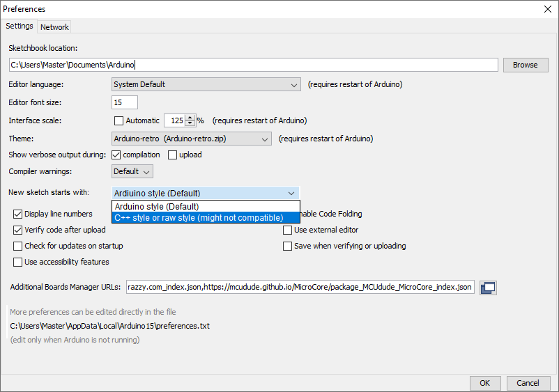Viewport: 559px width, 392px height.
Task: Click the 'Enable Code Folding' label
Action: tap(330, 214)
